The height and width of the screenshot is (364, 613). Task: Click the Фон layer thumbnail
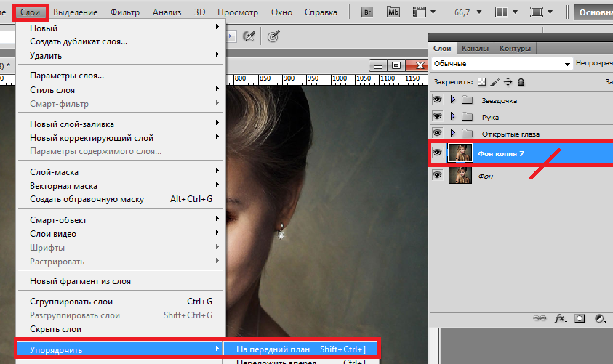(460, 175)
